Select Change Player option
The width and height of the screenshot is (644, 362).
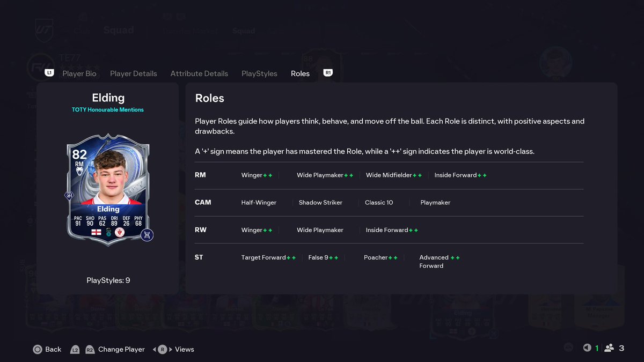coord(121,349)
